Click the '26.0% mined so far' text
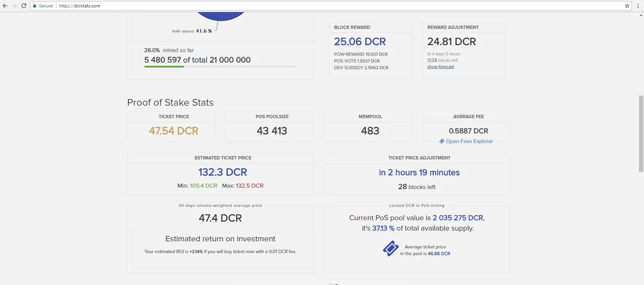 click(x=169, y=50)
